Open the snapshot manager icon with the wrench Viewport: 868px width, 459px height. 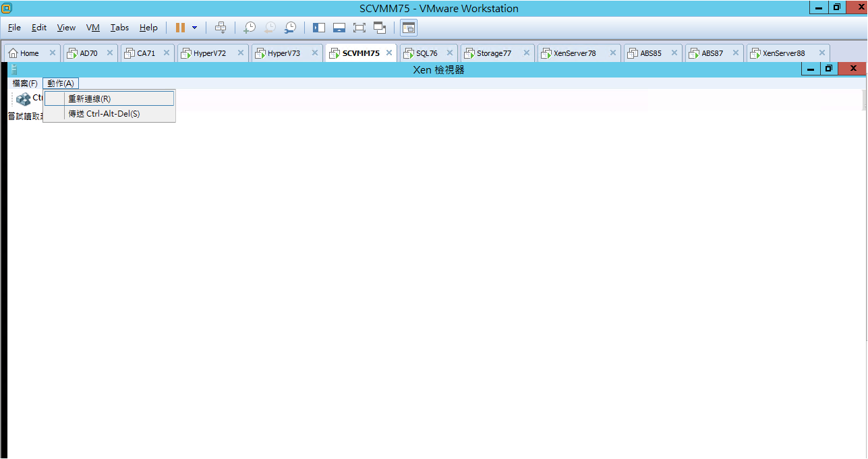(x=290, y=28)
